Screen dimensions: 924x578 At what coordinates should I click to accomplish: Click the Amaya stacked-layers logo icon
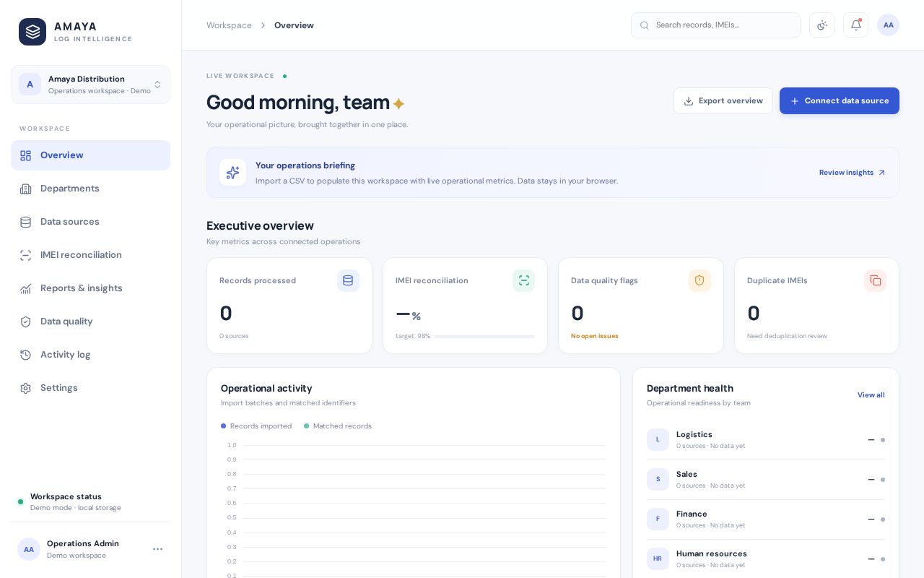(x=32, y=32)
